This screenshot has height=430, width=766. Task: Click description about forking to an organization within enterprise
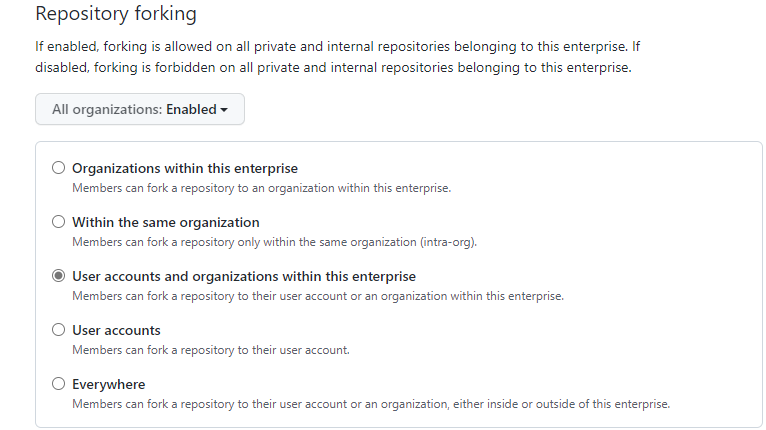(x=261, y=188)
